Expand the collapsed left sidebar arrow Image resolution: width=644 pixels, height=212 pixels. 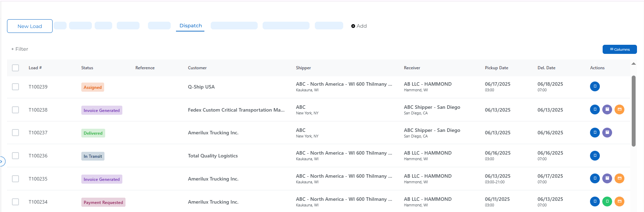(2, 162)
